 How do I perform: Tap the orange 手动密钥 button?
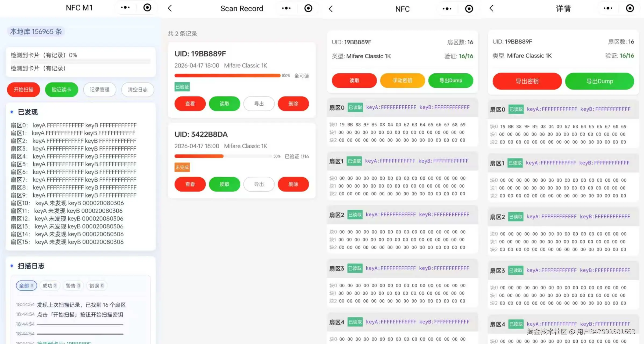click(402, 80)
